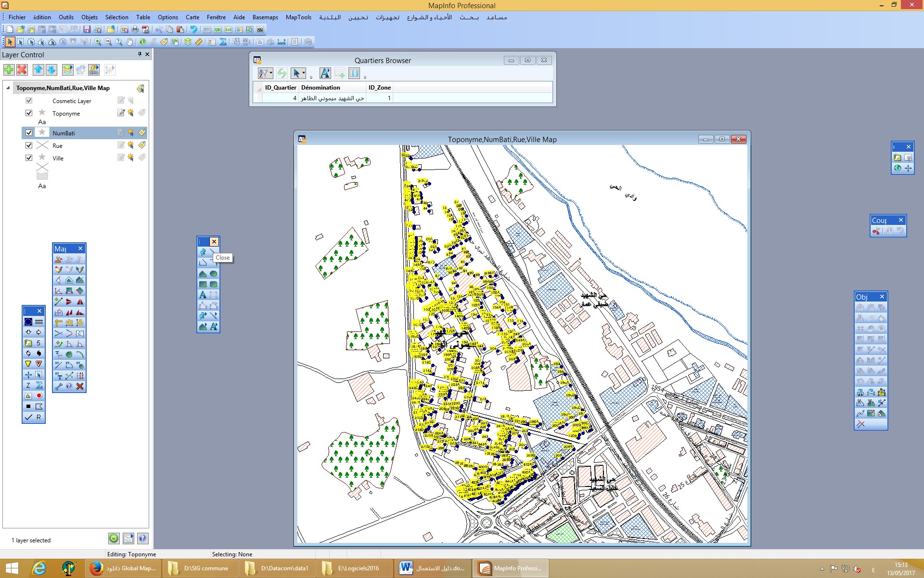Viewport: 924px width, 578px height.
Task: Remove selected layer with the red X icon
Action: pyautogui.click(x=22, y=70)
